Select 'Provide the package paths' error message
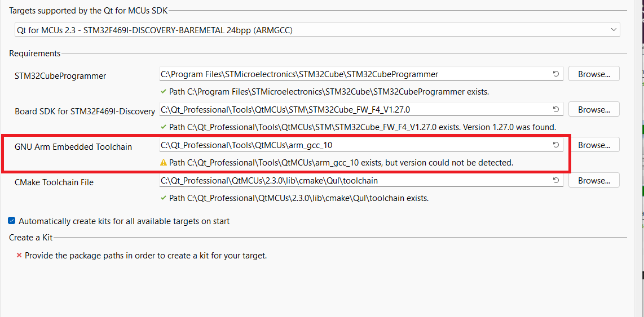644x317 pixels. pyautogui.click(x=146, y=256)
